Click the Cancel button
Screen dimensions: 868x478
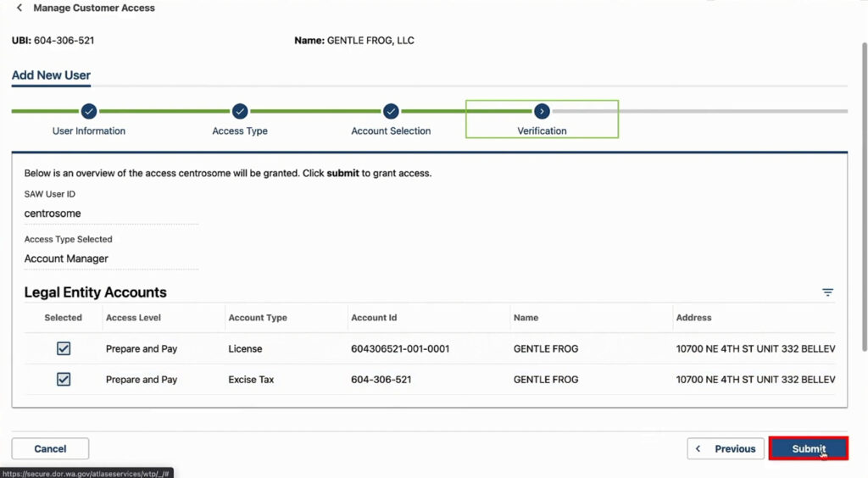pos(50,448)
